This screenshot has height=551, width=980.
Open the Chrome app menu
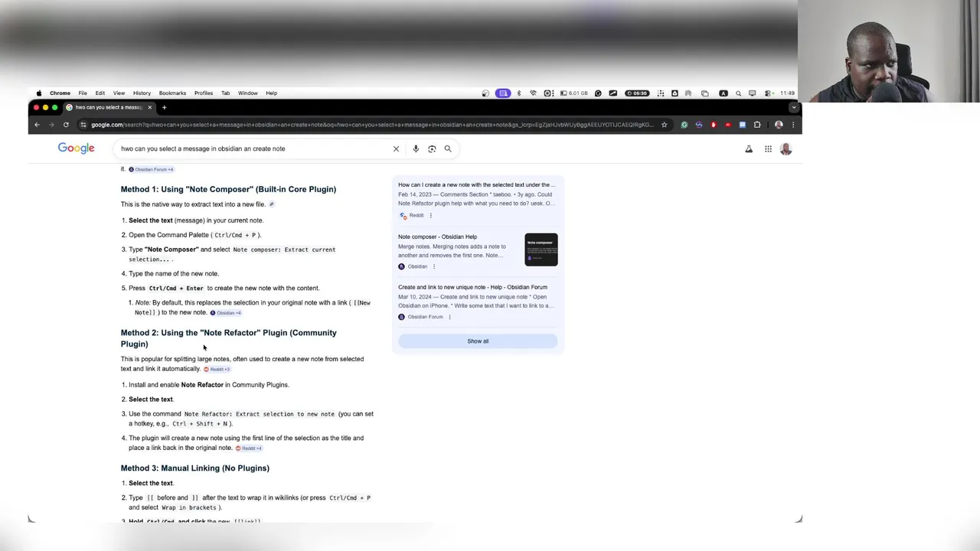(x=60, y=93)
